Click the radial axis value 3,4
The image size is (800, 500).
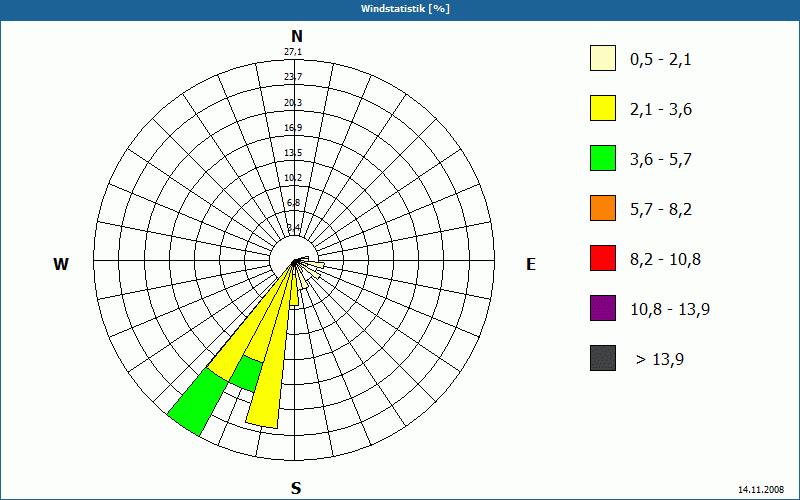(x=293, y=227)
